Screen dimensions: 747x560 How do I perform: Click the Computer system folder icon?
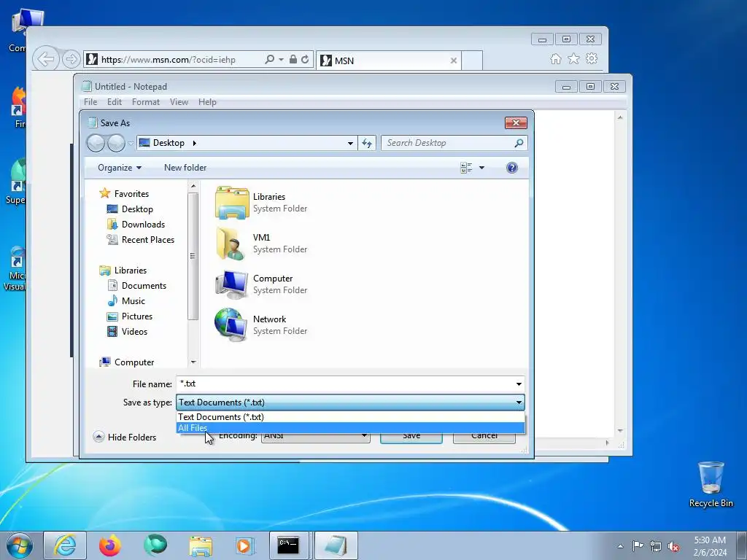click(231, 284)
